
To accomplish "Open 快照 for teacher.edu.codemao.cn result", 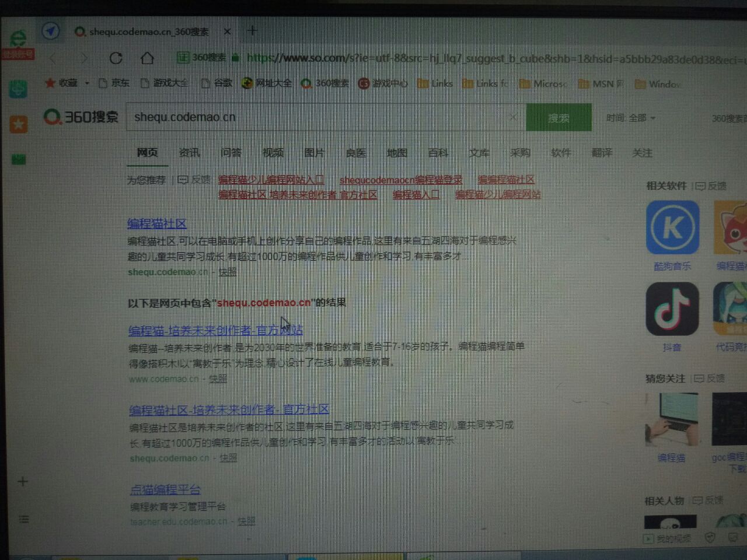I will pyautogui.click(x=246, y=521).
